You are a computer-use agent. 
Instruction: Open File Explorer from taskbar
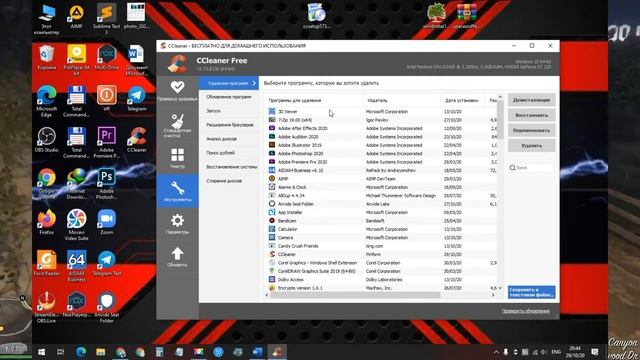pyautogui.click(x=100, y=352)
